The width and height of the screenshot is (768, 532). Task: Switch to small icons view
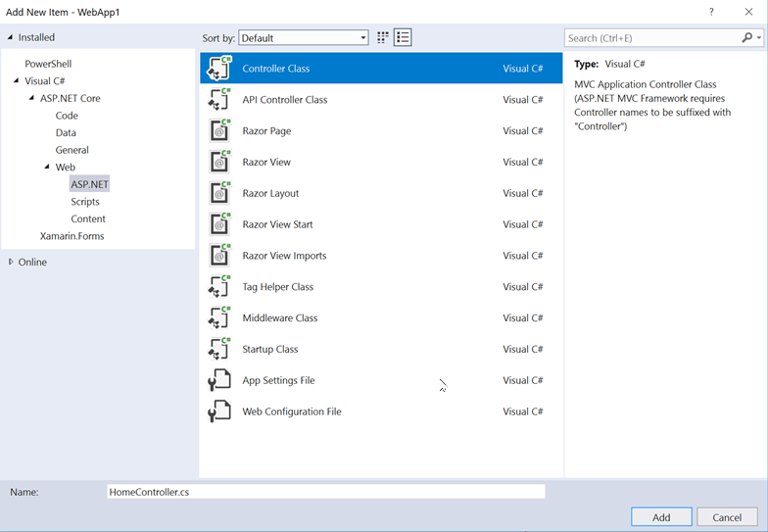[383, 37]
